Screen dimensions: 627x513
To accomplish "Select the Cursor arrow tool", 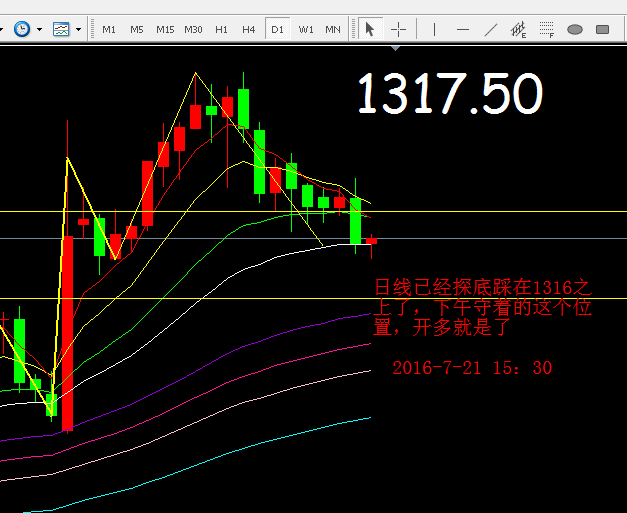I will coord(370,29).
